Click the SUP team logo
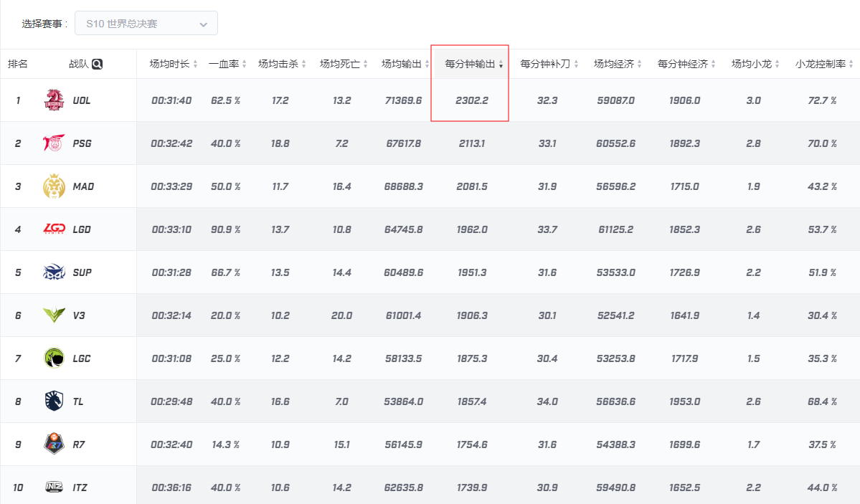 pyautogui.click(x=54, y=272)
